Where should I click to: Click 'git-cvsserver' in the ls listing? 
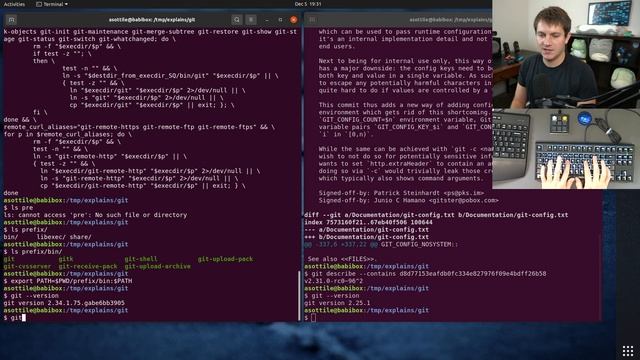pyautogui.click(x=27, y=266)
